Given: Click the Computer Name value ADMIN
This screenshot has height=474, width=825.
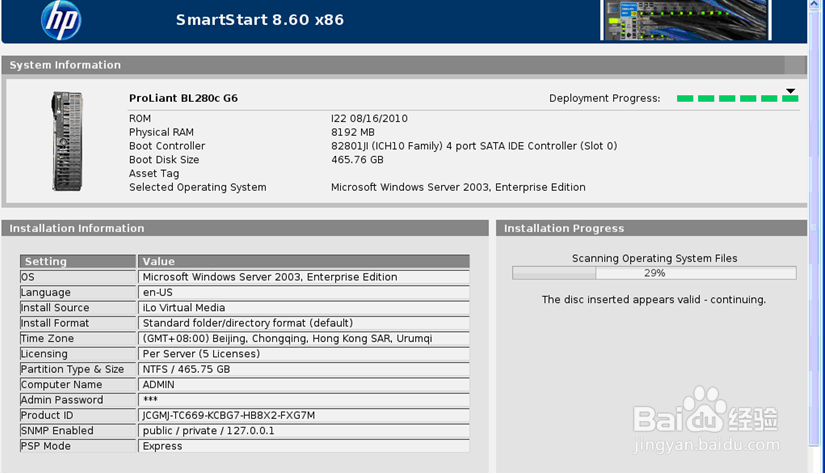Looking at the screenshot, I should click(x=304, y=385).
